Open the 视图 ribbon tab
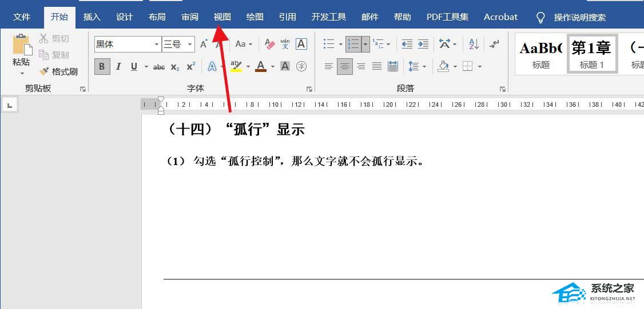The width and height of the screenshot is (644, 309). [x=222, y=17]
